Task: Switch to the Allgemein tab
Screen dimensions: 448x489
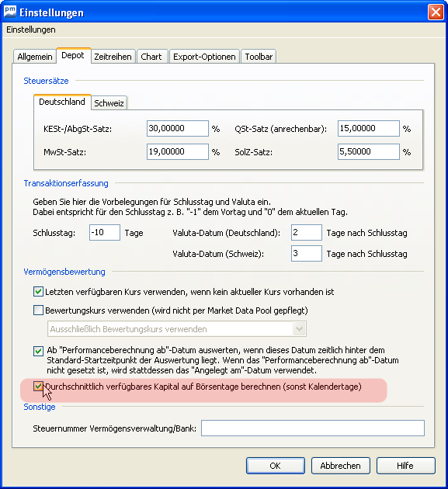Action: [x=35, y=57]
